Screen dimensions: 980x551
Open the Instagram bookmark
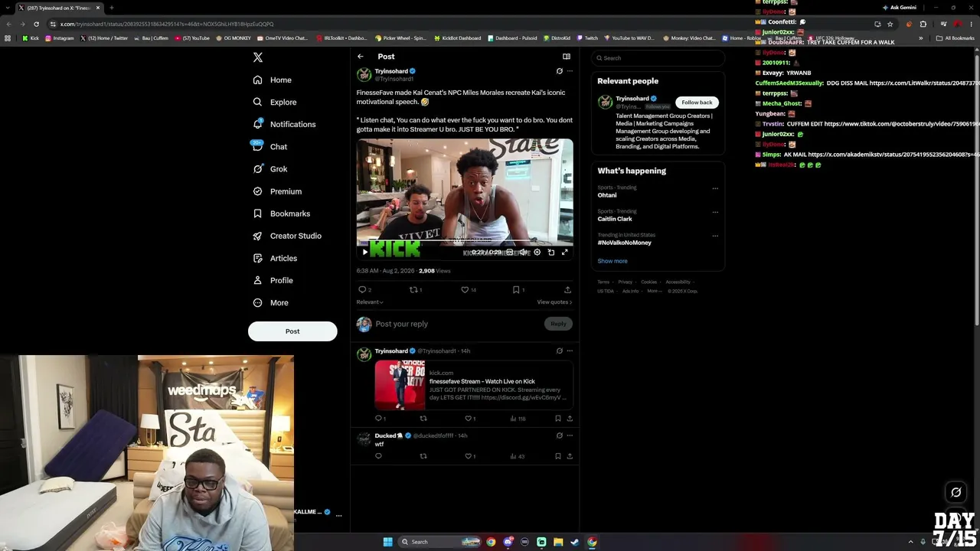(60, 38)
